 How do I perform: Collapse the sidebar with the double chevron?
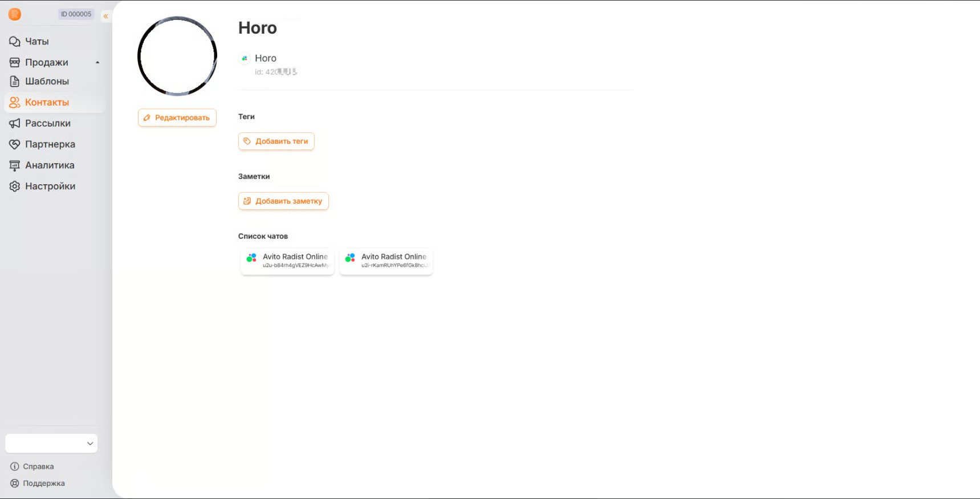point(105,17)
